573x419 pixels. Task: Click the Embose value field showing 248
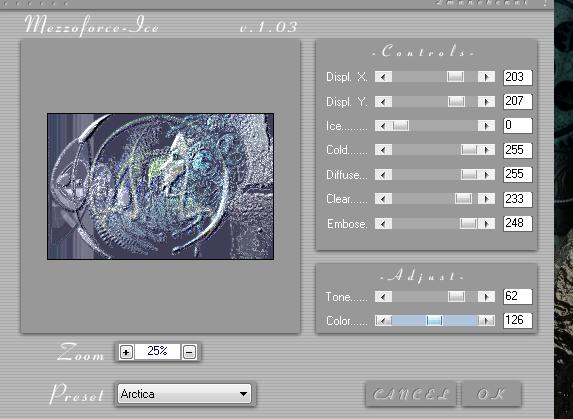click(x=517, y=223)
